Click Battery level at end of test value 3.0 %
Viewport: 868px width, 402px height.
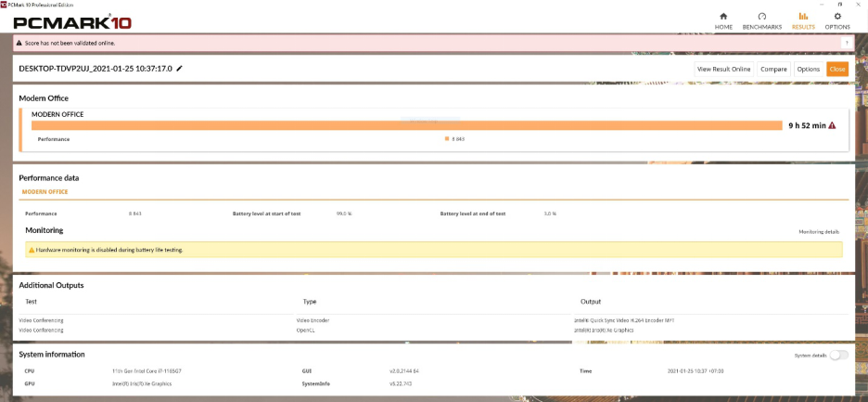550,214
